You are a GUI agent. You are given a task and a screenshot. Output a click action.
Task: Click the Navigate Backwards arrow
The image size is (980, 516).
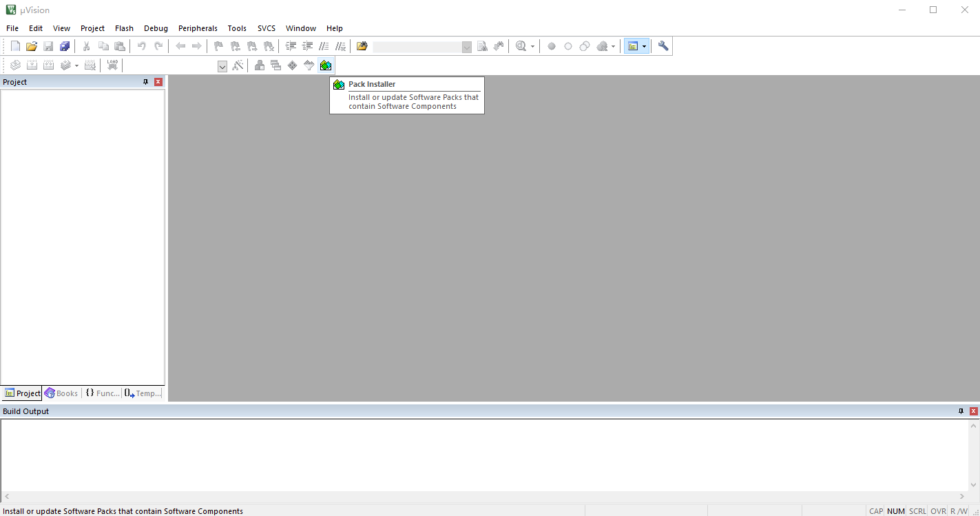click(x=180, y=46)
